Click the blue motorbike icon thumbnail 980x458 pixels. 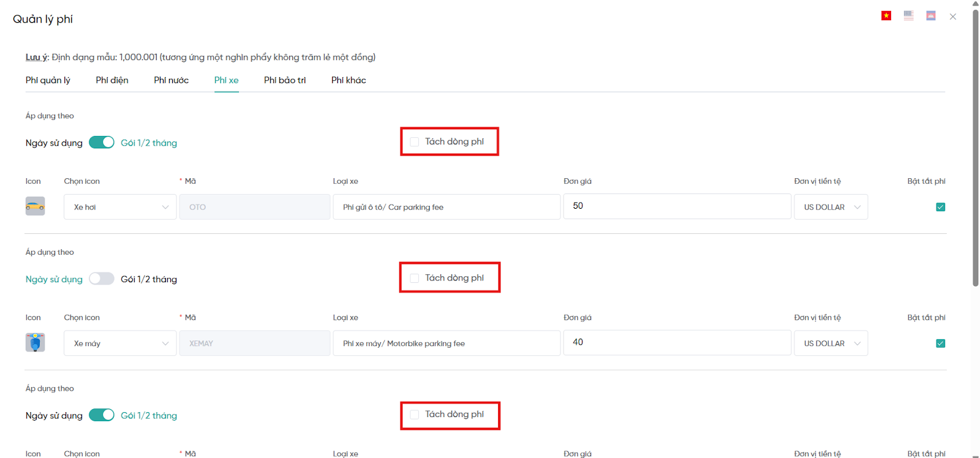click(x=35, y=342)
